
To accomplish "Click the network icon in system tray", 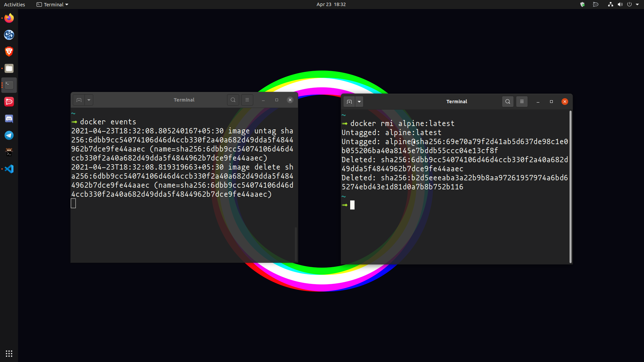I will [610, 4].
